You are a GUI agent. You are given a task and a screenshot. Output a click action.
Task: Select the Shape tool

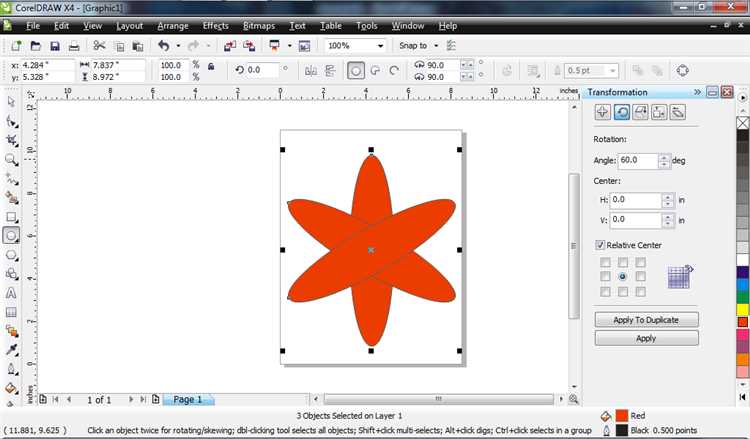(11, 121)
